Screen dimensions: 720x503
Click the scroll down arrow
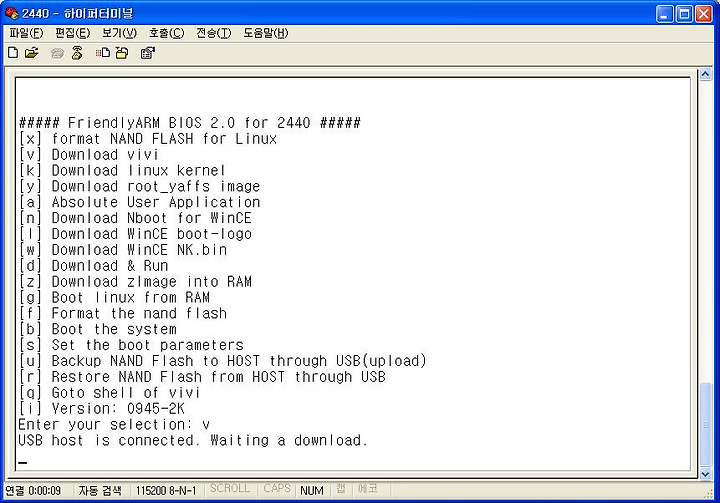point(706,474)
